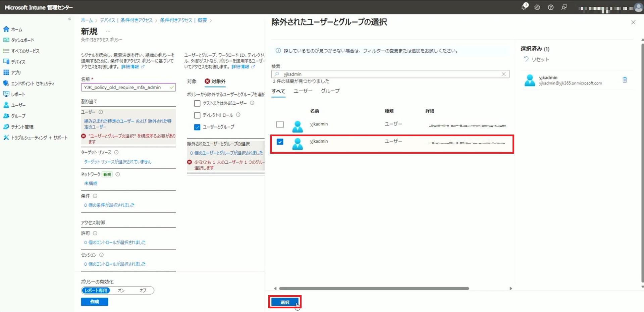This screenshot has width=644, height=312.
Task: Open the セッション controls link
Action: (x=115, y=264)
